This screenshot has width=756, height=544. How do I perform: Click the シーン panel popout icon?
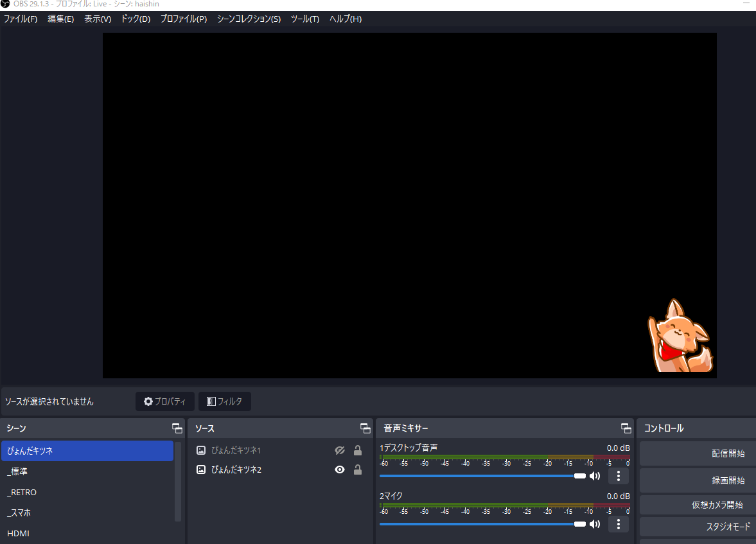click(x=177, y=428)
